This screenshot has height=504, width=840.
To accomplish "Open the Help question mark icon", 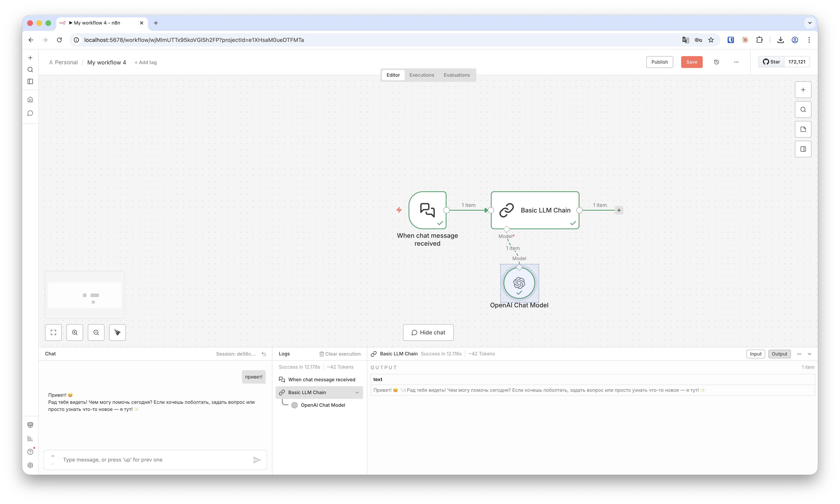I will click(30, 452).
